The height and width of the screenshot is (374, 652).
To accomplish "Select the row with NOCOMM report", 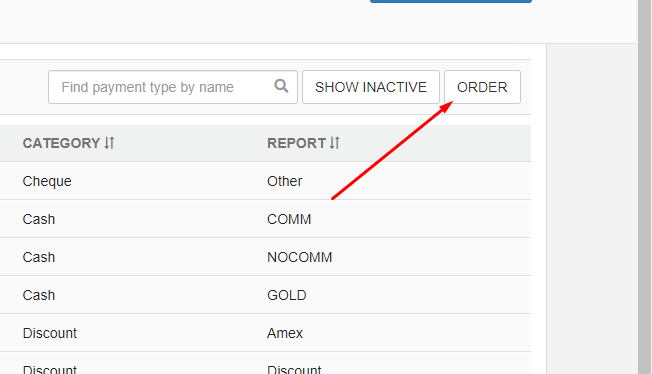I will tap(265, 257).
